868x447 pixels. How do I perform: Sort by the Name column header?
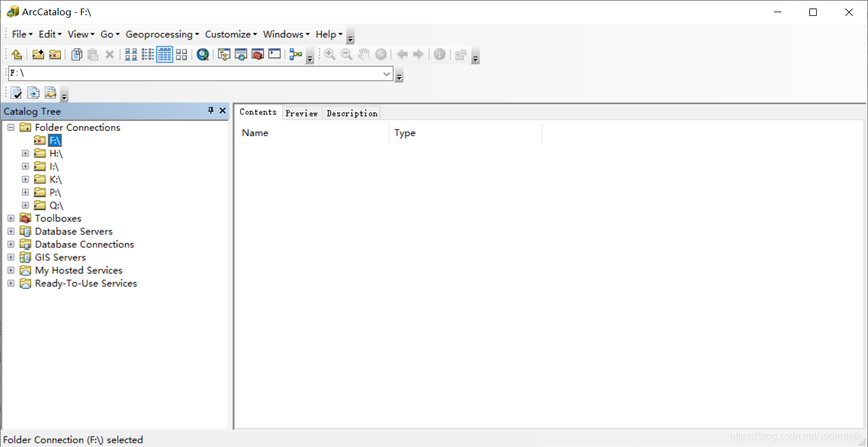click(313, 133)
